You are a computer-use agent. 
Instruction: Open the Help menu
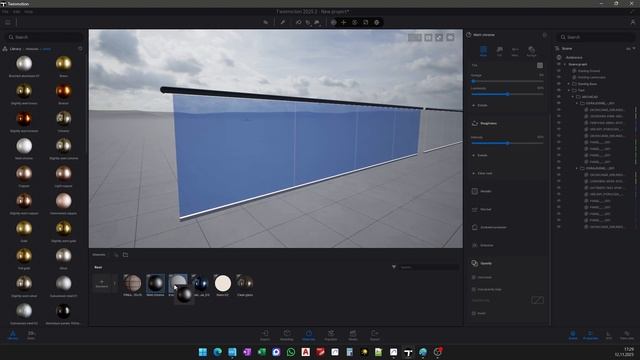click(29, 12)
